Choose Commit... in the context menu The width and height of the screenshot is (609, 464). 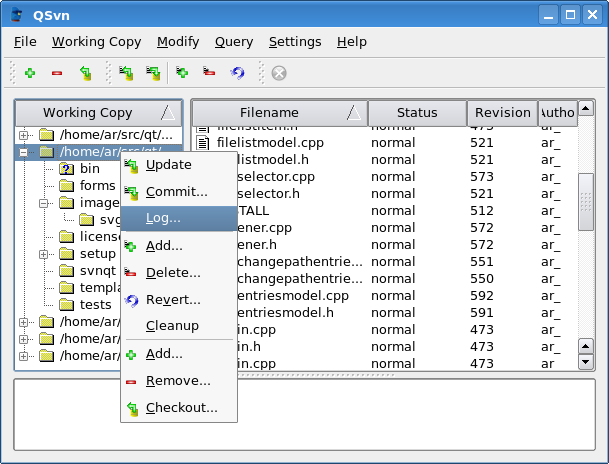179,192
